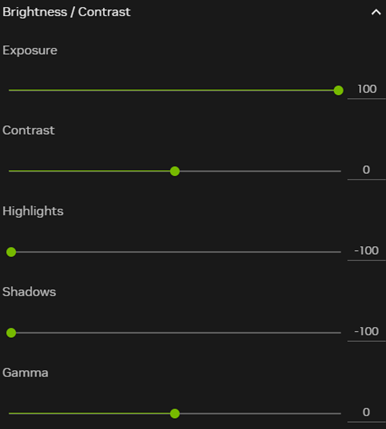The image size is (386, 429).
Task: Click the Highlights value field showing -100
Action: (x=367, y=251)
